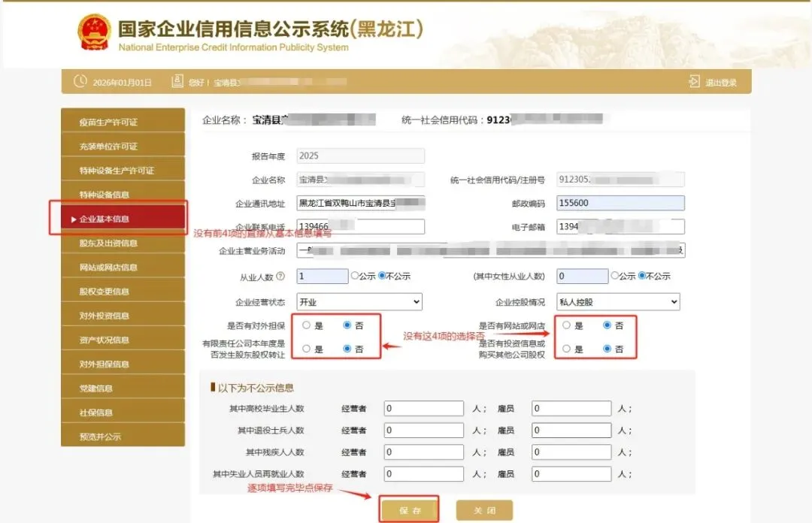The height and width of the screenshot is (523, 812).
Task: Click the 其中女性从业人数 number field
Action: (582, 276)
